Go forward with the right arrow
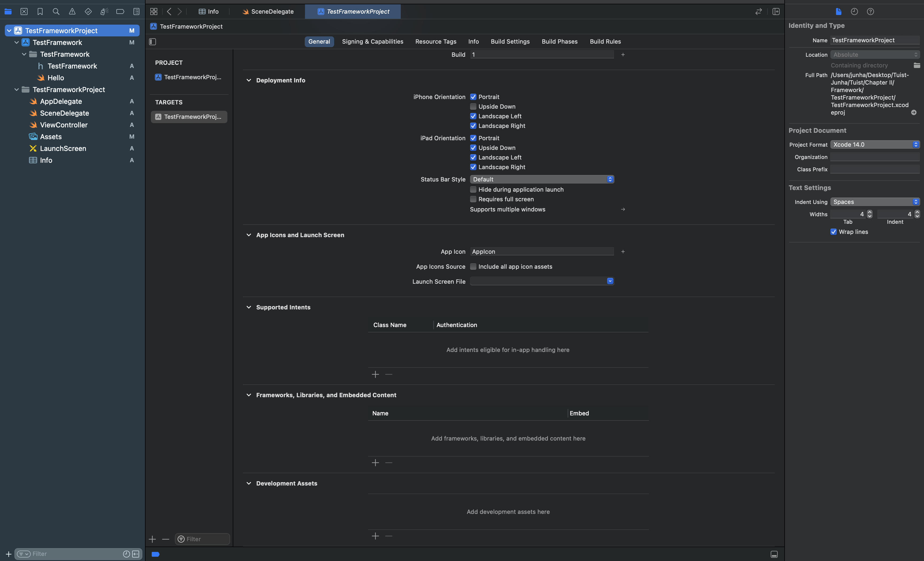Viewport: 924px width, 561px height. tap(180, 12)
